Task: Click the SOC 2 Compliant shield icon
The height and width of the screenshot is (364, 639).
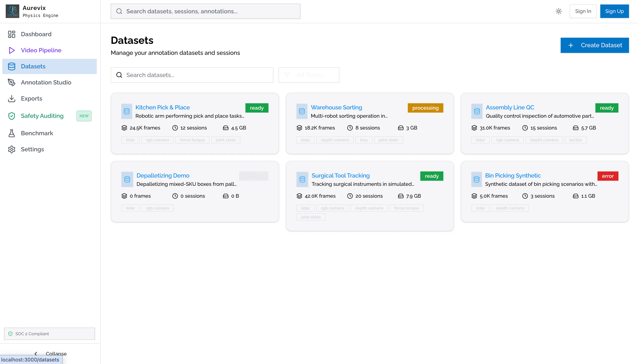Action: pyautogui.click(x=10, y=334)
